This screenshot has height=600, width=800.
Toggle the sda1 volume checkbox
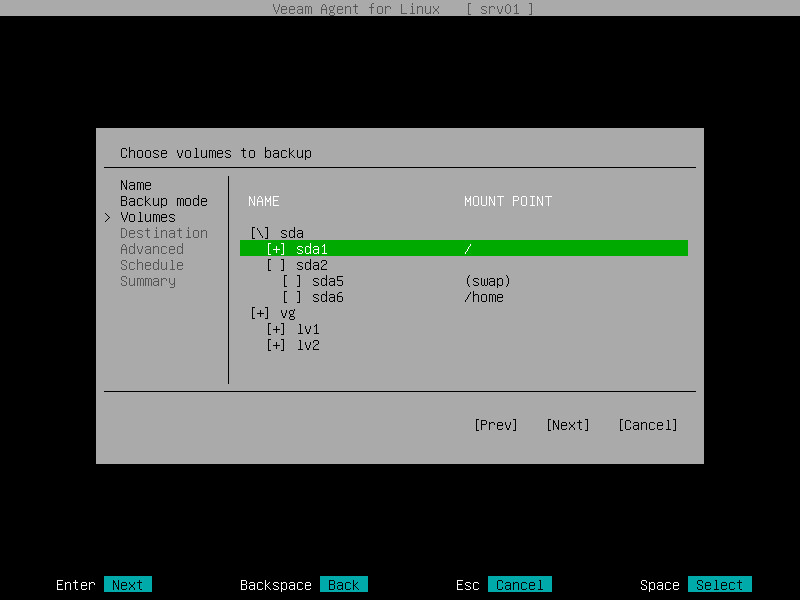276,249
